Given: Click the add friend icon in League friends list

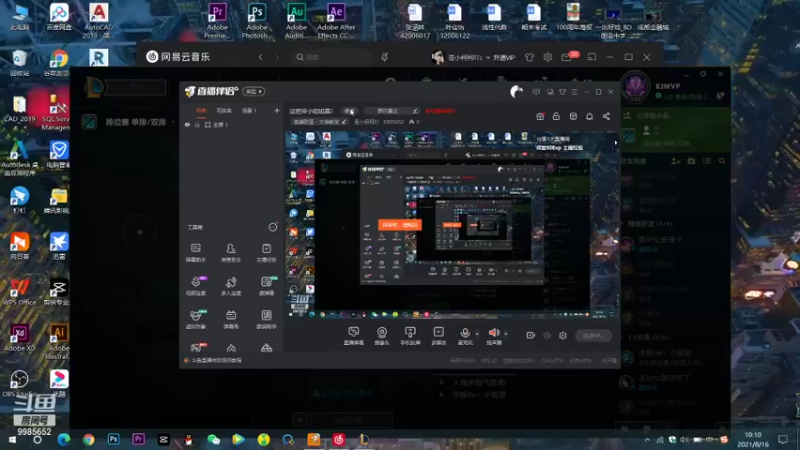Looking at the screenshot, I should pyautogui.click(x=676, y=161).
